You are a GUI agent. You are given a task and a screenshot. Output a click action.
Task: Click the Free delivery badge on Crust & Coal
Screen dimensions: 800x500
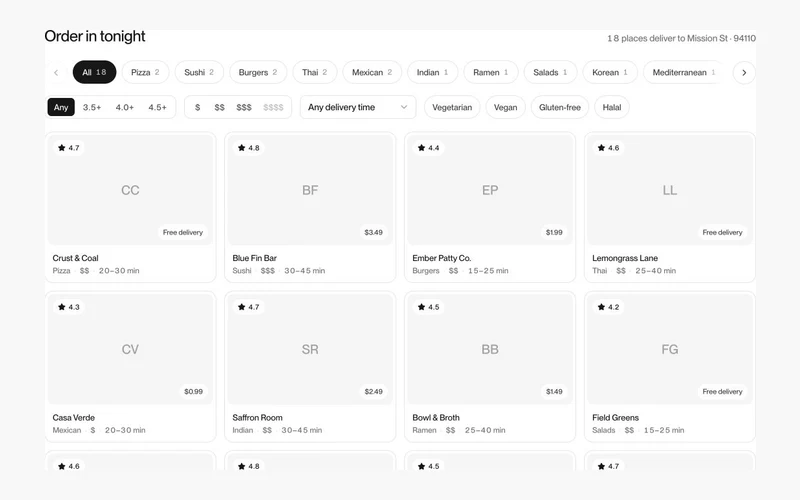click(183, 232)
